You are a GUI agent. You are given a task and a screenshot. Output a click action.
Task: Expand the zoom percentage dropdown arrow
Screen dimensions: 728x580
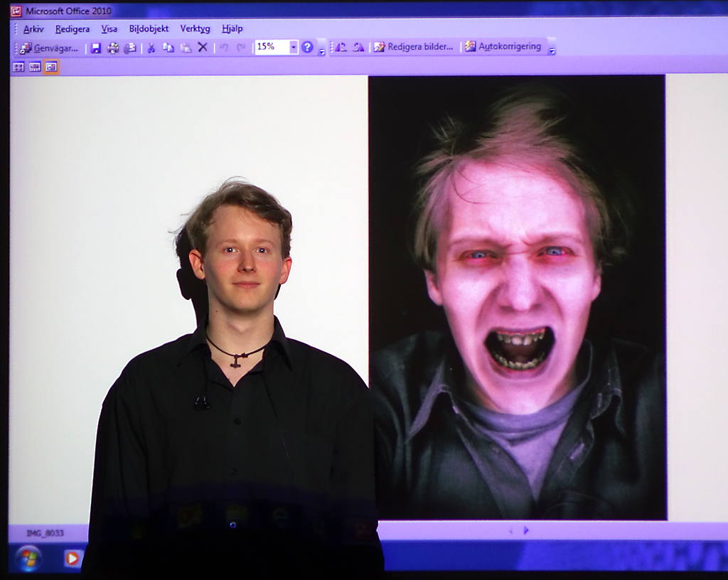pos(294,47)
